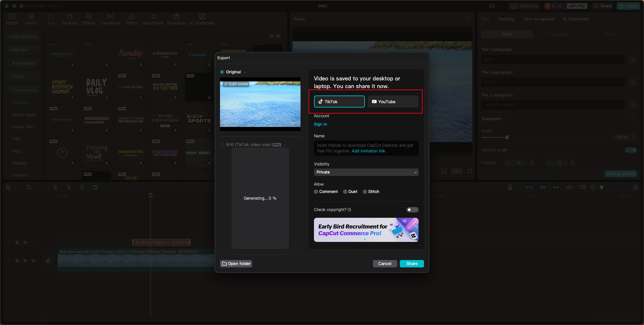
Task: Lock the text track
Action: [17, 242]
